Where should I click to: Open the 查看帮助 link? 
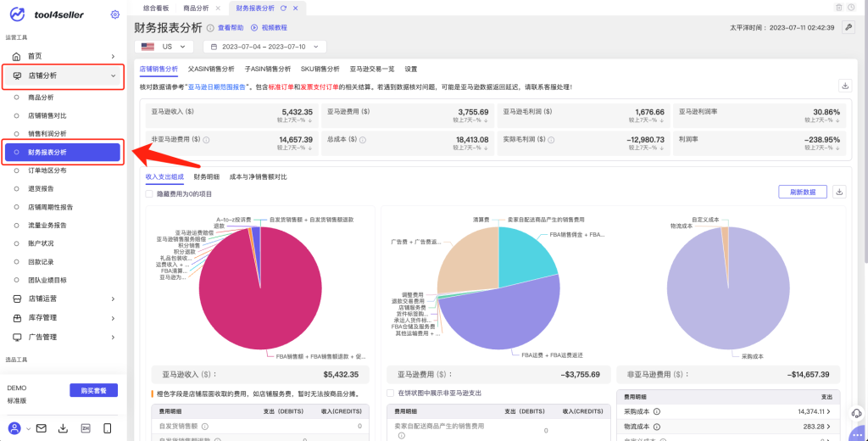[x=231, y=28]
